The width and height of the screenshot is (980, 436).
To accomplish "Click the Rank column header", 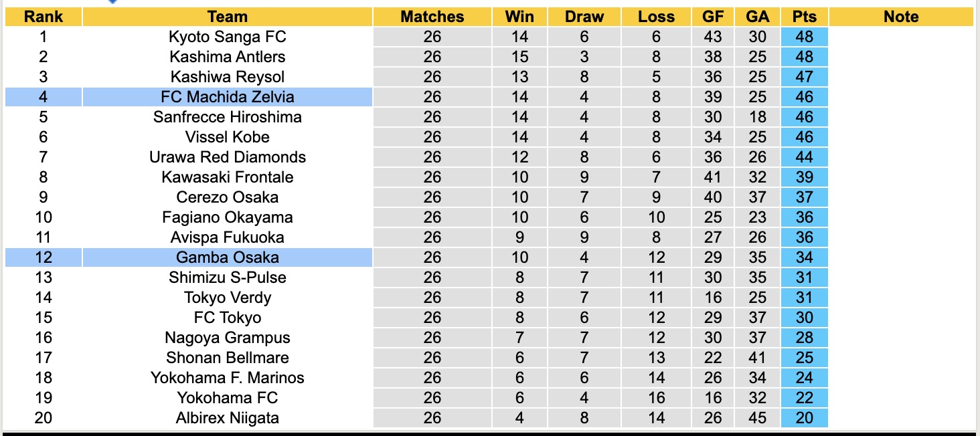I will [x=43, y=17].
